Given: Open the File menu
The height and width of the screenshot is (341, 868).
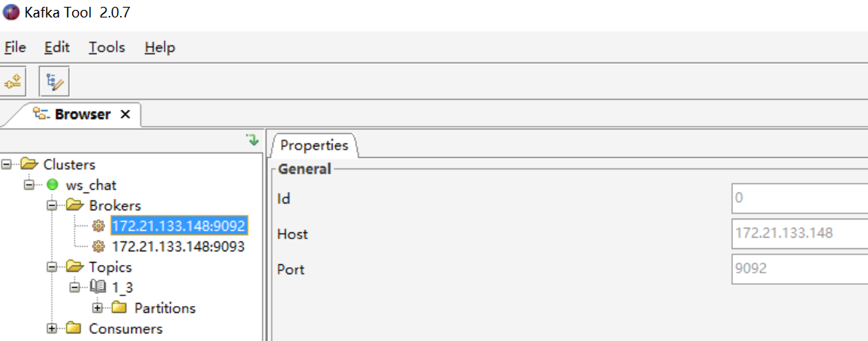Looking at the screenshot, I should click(15, 47).
